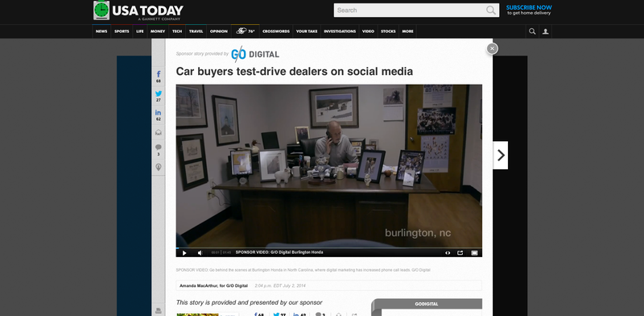Screen dimensions: 644x316
Task: Click the USA TODAY logo
Action: click(x=138, y=10)
